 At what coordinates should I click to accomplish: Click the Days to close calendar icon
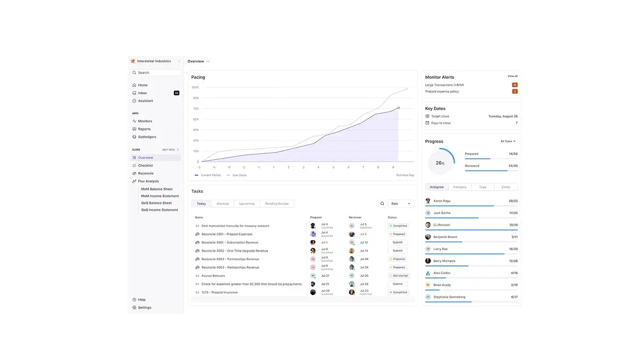pos(428,123)
